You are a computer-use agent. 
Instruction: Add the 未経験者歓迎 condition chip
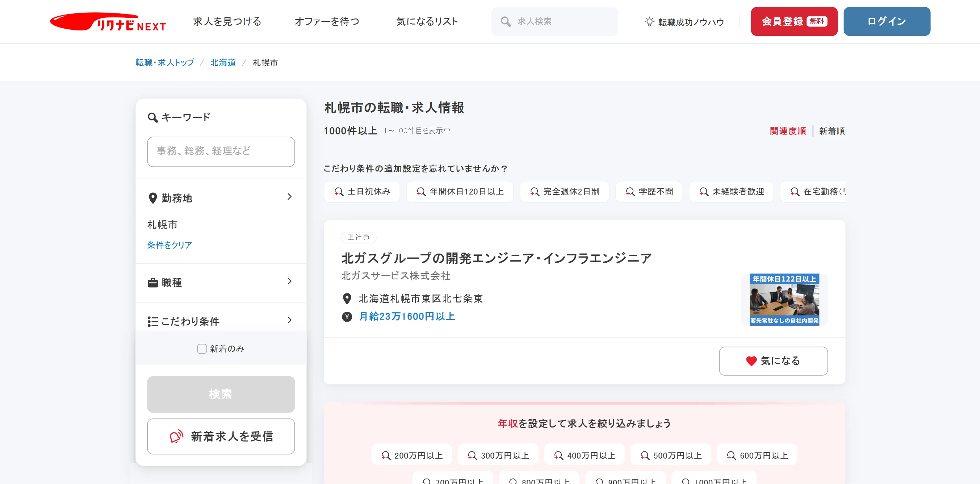tap(731, 192)
